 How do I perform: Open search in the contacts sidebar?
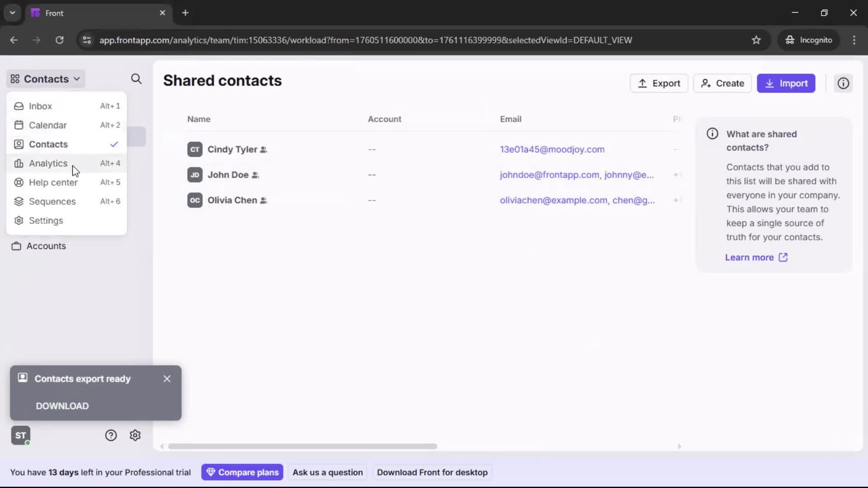[137, 79]
